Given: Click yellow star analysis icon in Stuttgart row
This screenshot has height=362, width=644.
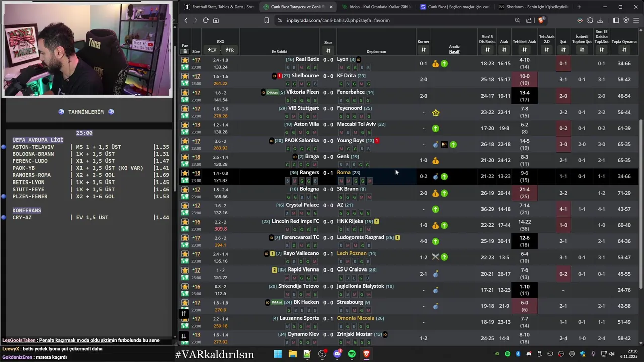Looking at the screenshot, I should coord(436,112).
